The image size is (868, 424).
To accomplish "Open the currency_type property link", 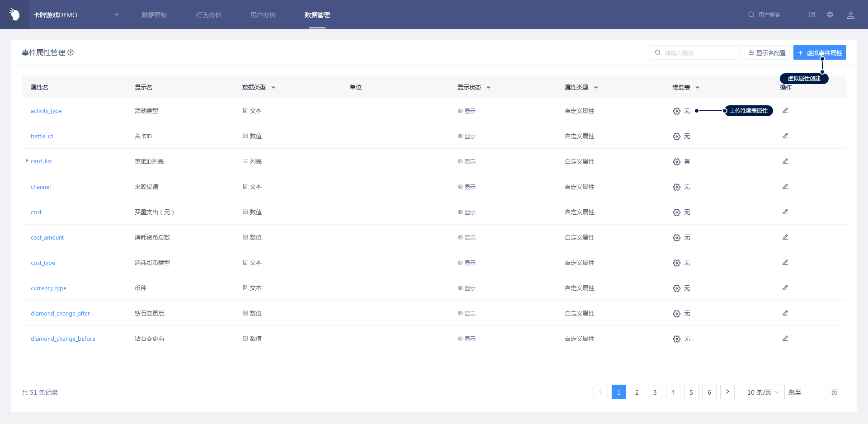I will coord(48,288).
